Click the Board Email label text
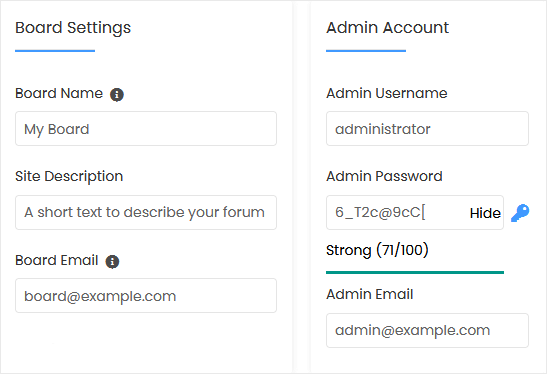The width and height of the screenshot is (547, 374). click(57, 260)
